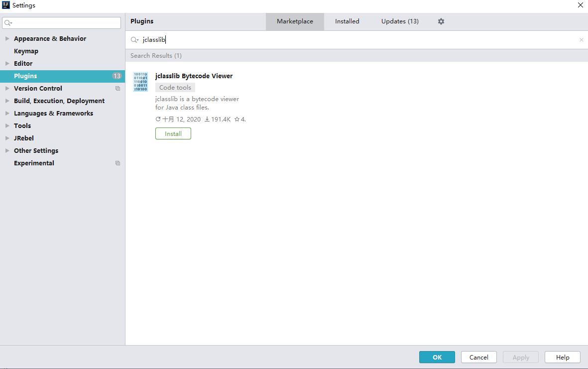Expand the JRebel settings section
This screenshot has height=369, width=588.
click(7, 138)
